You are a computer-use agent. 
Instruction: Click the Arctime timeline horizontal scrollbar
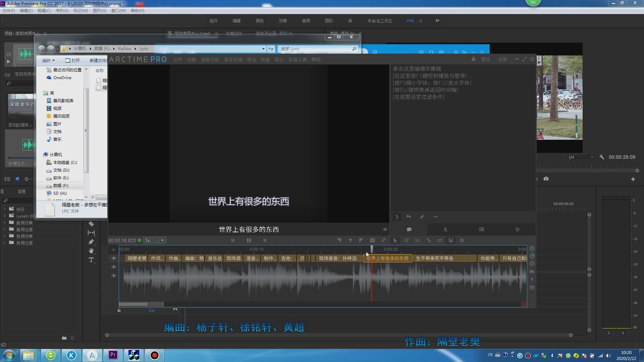click(x=141, y=304)
